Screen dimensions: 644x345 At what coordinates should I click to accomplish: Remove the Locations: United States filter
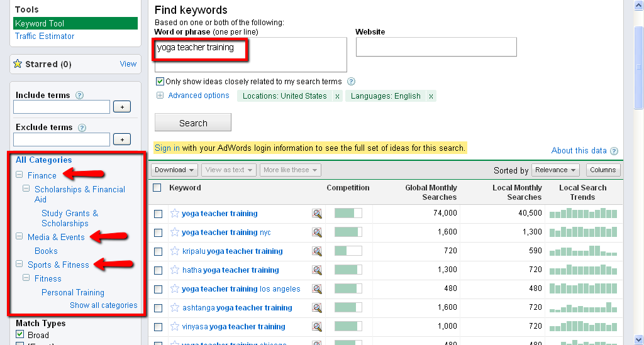point(337,96)
